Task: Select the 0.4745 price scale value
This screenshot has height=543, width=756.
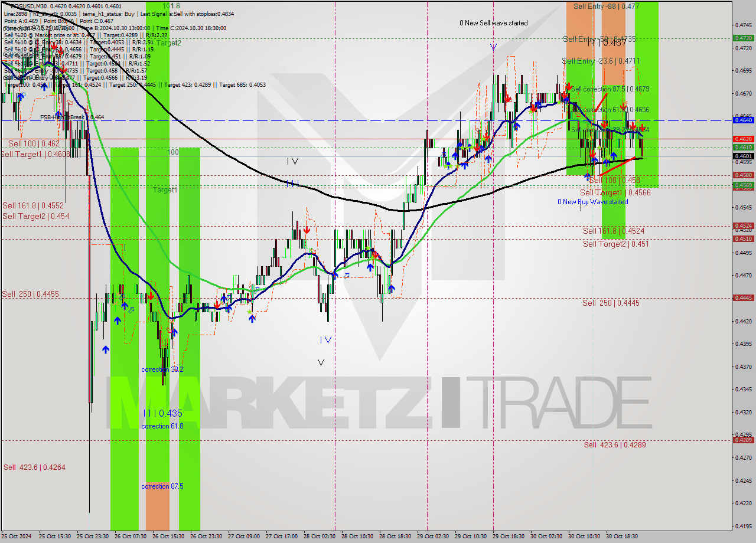Action: (742, 25)
